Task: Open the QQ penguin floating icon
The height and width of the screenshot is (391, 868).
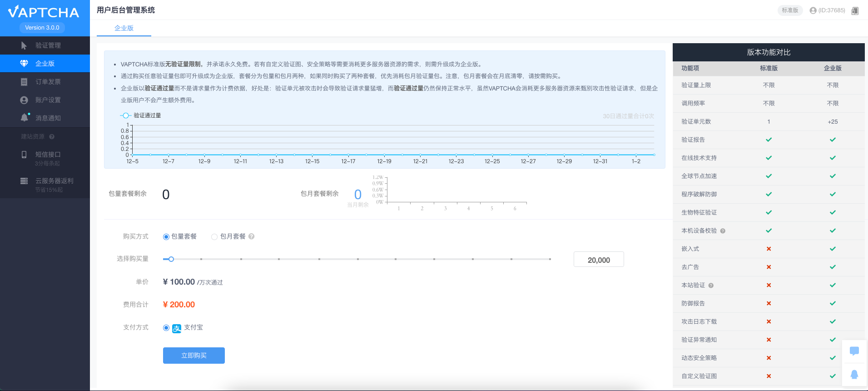Action: (x=854, y=375)
